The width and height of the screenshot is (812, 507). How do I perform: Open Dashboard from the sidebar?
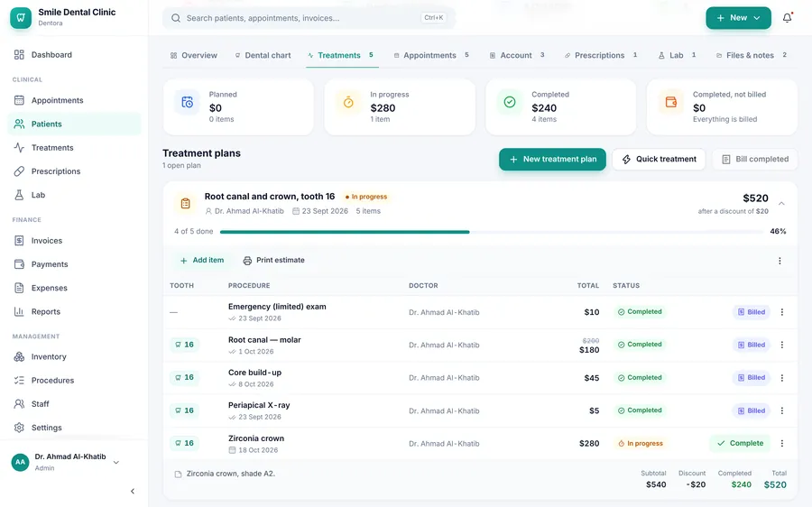74,55
